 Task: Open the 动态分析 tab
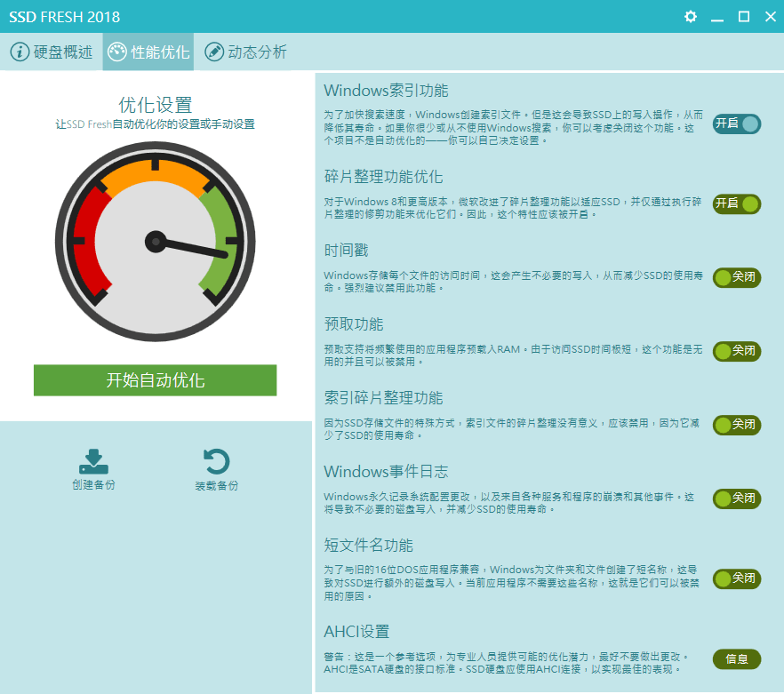point(245,52)
